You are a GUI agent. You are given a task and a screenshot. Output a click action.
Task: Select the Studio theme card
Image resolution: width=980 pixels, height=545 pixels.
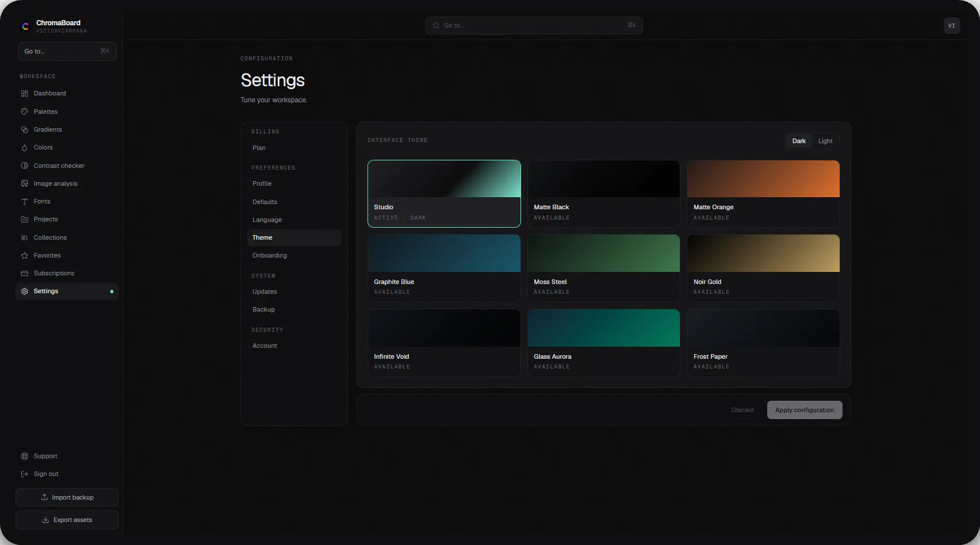[444, 194]
